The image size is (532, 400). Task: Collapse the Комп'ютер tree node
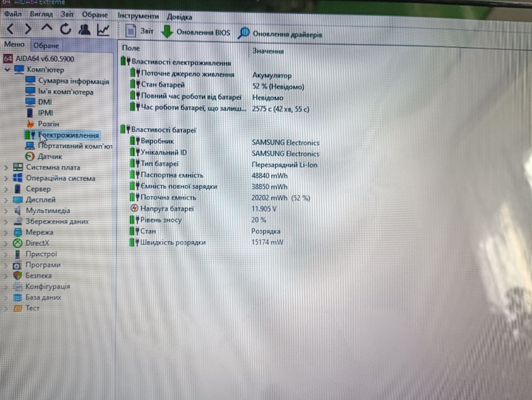click(x=7, y=70)
